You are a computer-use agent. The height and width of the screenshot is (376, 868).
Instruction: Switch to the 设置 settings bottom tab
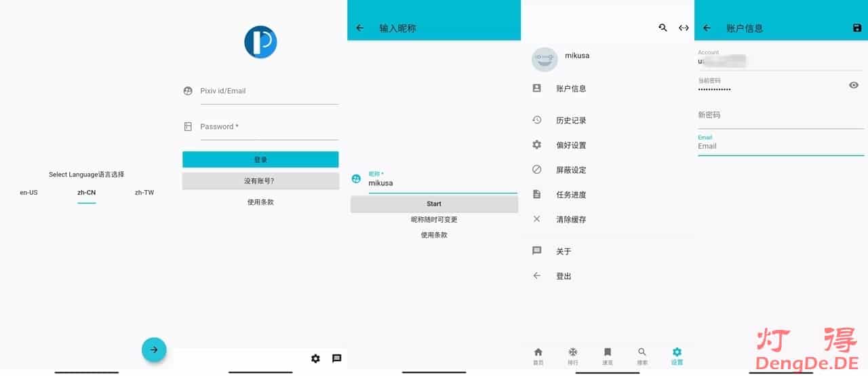point(677,356)
